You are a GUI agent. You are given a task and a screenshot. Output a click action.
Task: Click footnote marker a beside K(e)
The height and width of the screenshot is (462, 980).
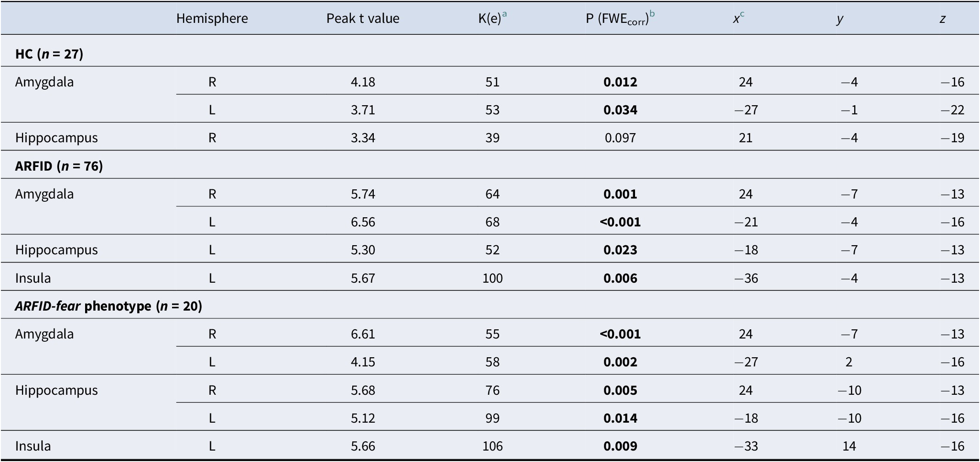pos(505,14)
